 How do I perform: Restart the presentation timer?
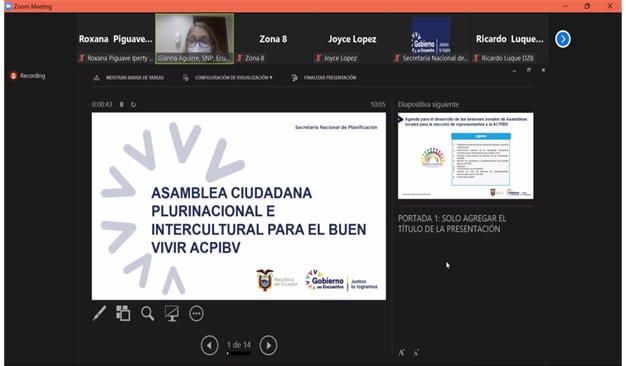tap(133, 105)
